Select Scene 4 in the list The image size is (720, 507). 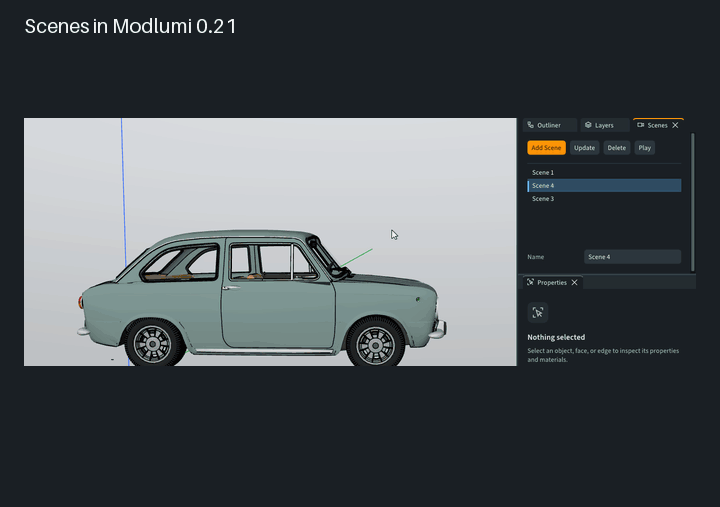click(604, 186)
